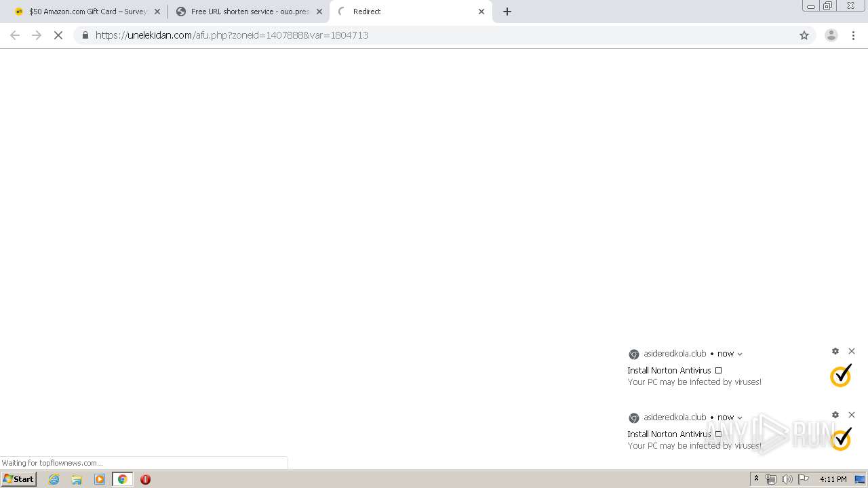Open a new tab with plus button
This screenshot has width=868, height=488.
507,12
